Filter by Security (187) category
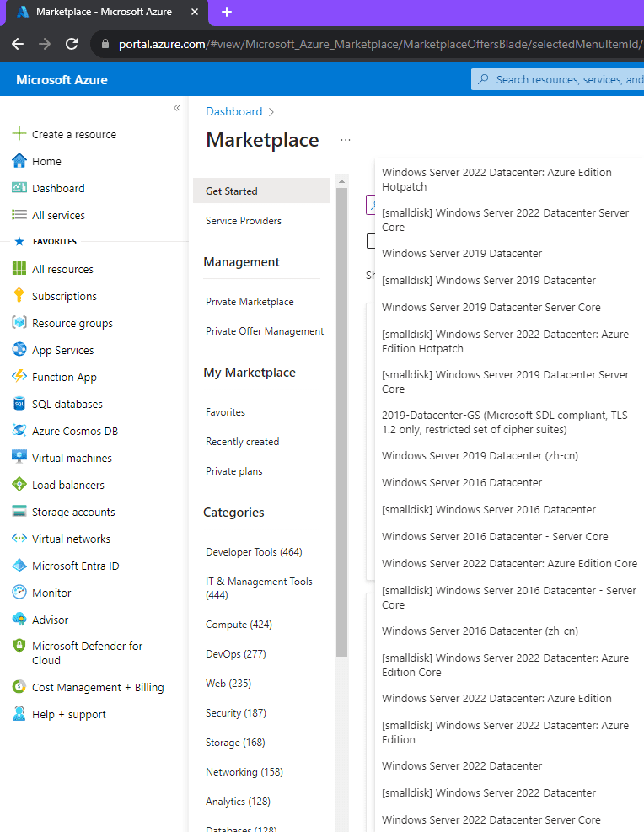 [x=236, y=713]
